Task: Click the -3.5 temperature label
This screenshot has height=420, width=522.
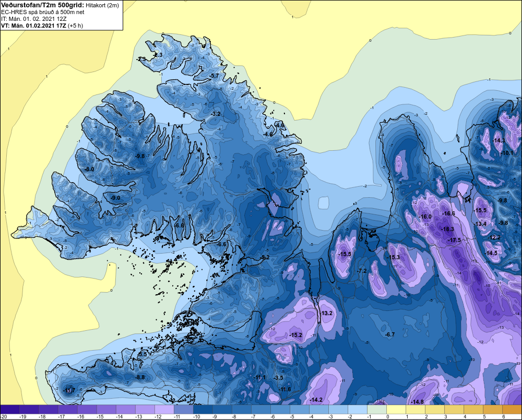Action: pos(278,378)
